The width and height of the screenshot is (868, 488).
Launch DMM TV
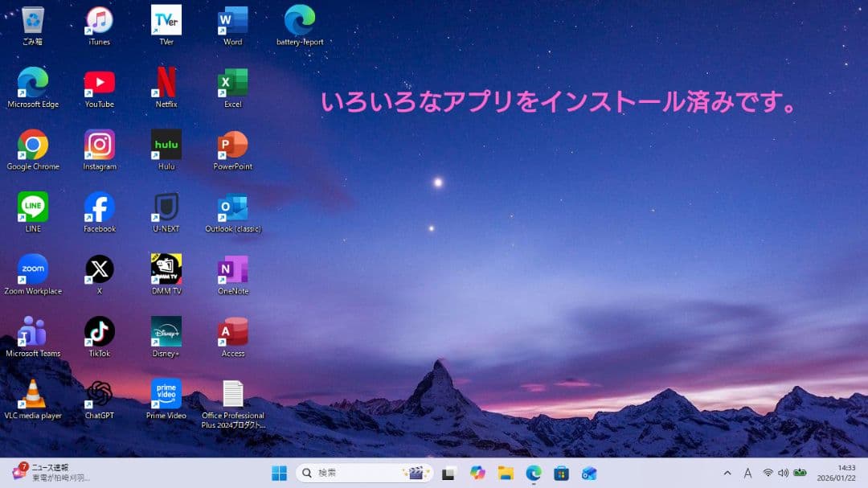tap(165, 269)
